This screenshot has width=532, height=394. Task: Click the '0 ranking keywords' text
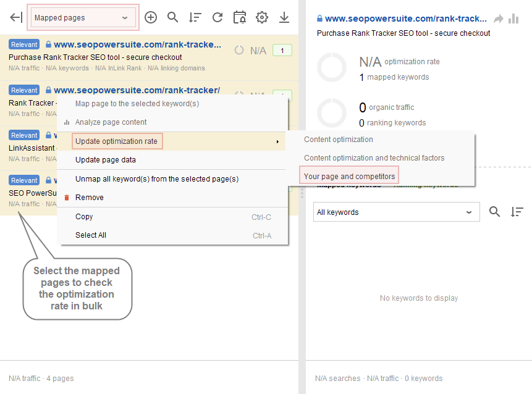tap(392, 123)
